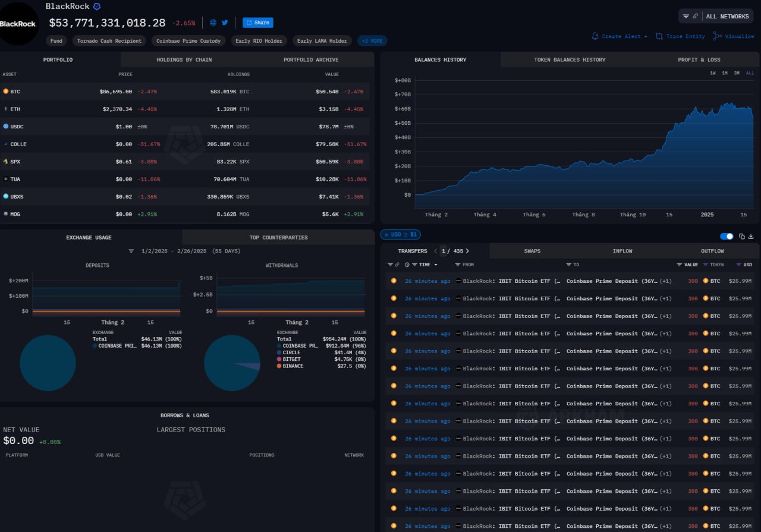Click the Fund tag

(x=56, y=41)
